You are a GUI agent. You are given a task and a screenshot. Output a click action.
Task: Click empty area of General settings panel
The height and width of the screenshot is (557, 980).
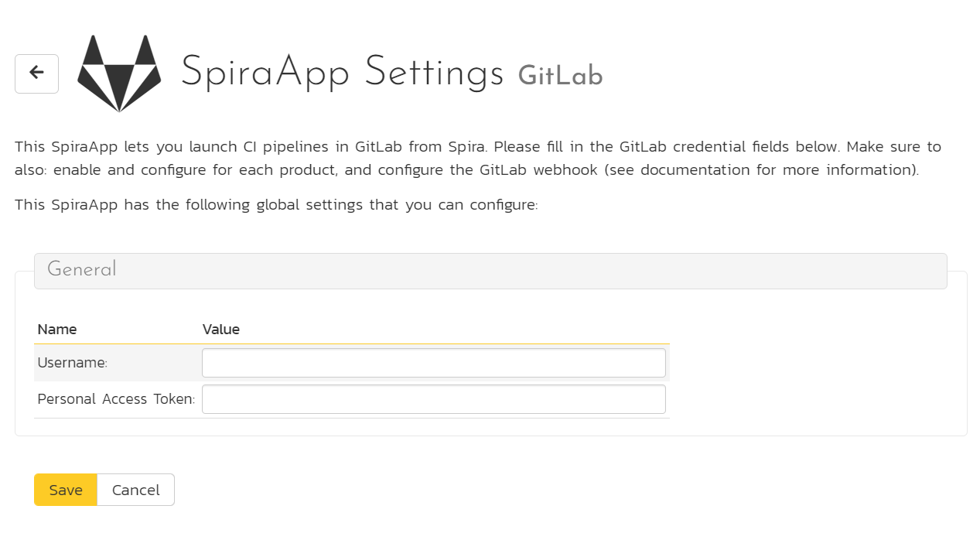812,364
